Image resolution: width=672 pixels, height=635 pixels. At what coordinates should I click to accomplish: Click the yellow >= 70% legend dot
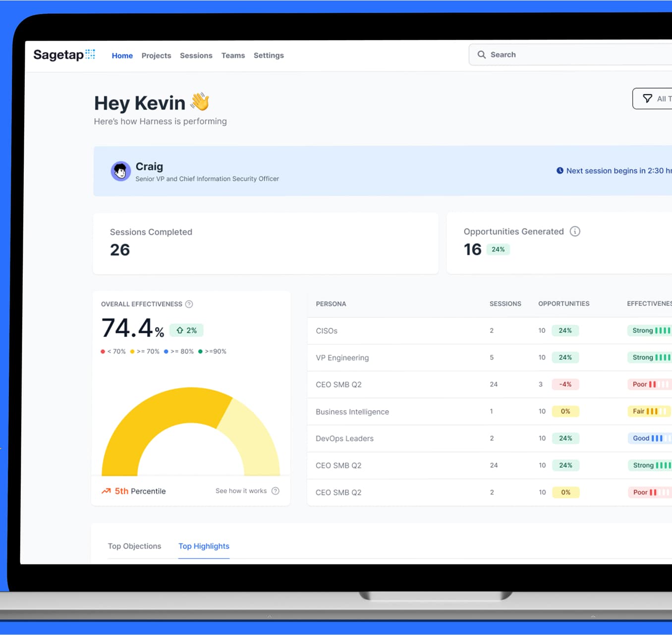point(132,352)
